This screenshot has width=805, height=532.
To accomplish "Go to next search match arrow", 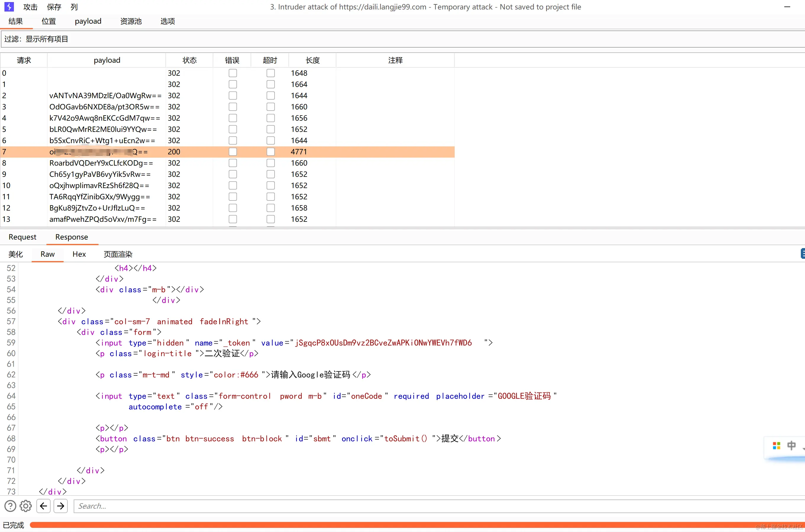I will [61, 506].
